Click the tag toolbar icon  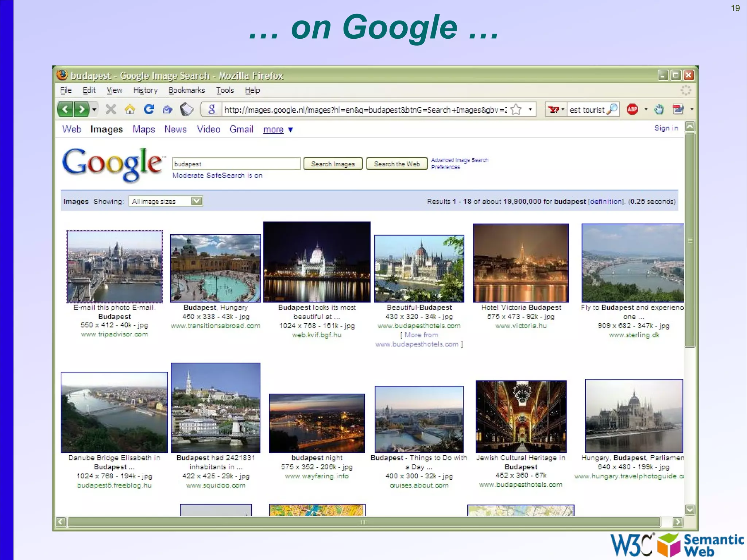click(187, 109)
